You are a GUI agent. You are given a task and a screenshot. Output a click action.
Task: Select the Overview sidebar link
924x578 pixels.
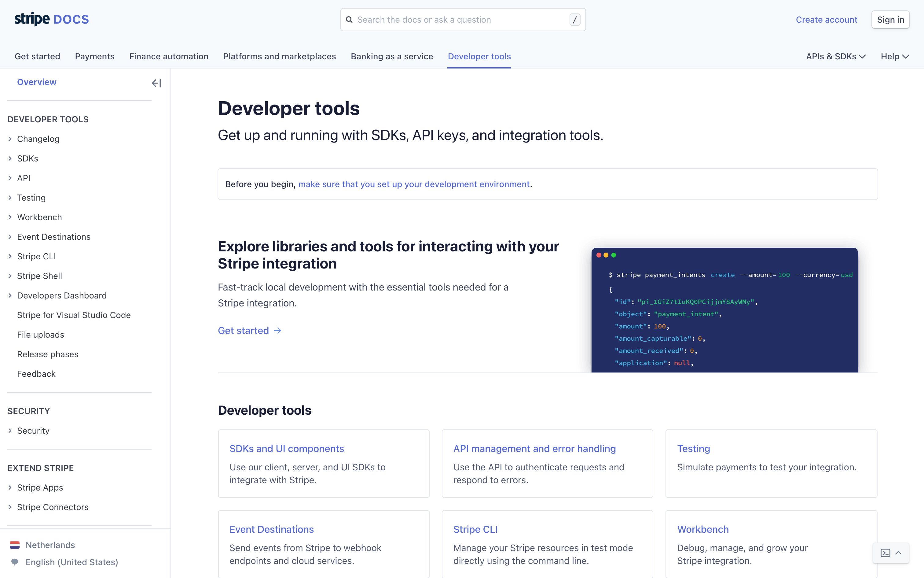pyautogui.click(x=37, y=82)
